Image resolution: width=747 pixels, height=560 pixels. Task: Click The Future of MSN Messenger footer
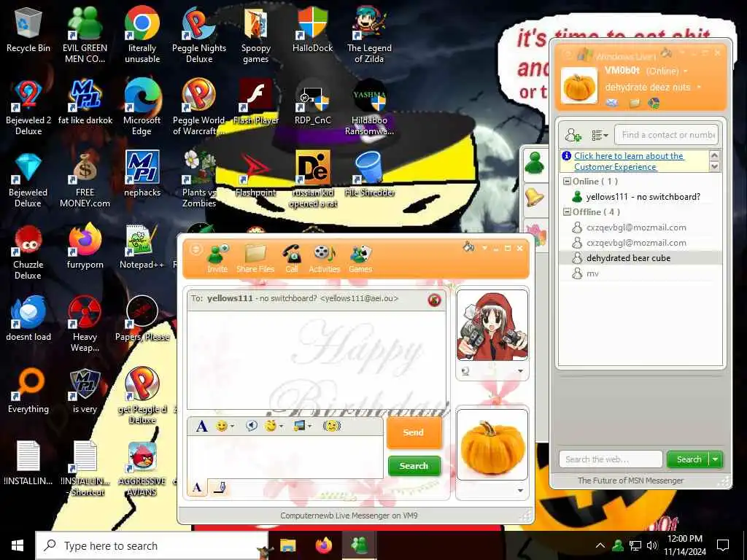pos(630,481)
